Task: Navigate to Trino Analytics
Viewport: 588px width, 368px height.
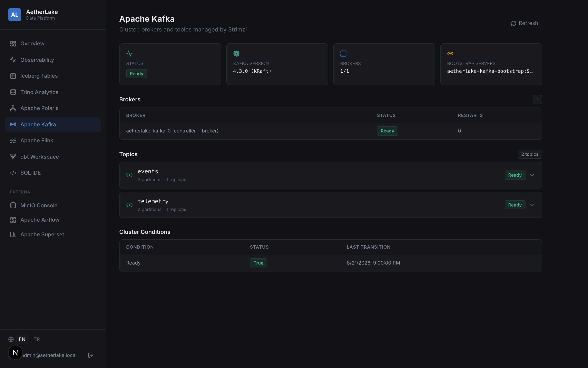Action: click(53, 92)
